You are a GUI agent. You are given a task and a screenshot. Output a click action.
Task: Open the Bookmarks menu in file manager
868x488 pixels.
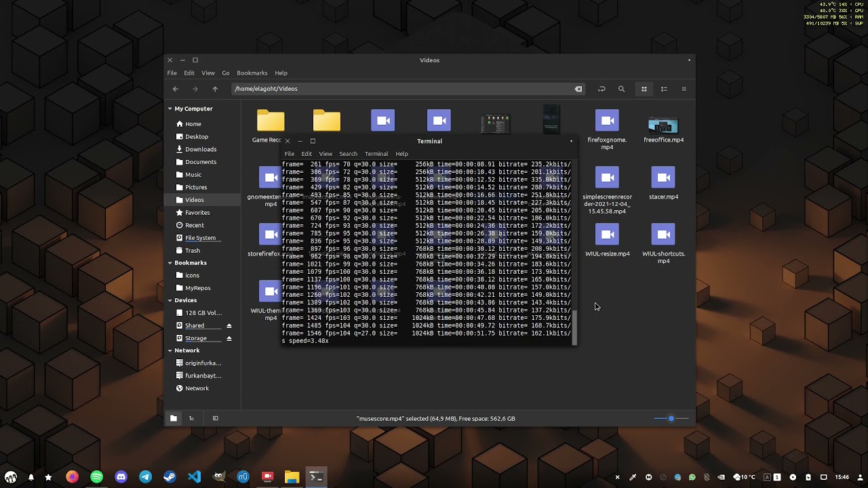252,73
